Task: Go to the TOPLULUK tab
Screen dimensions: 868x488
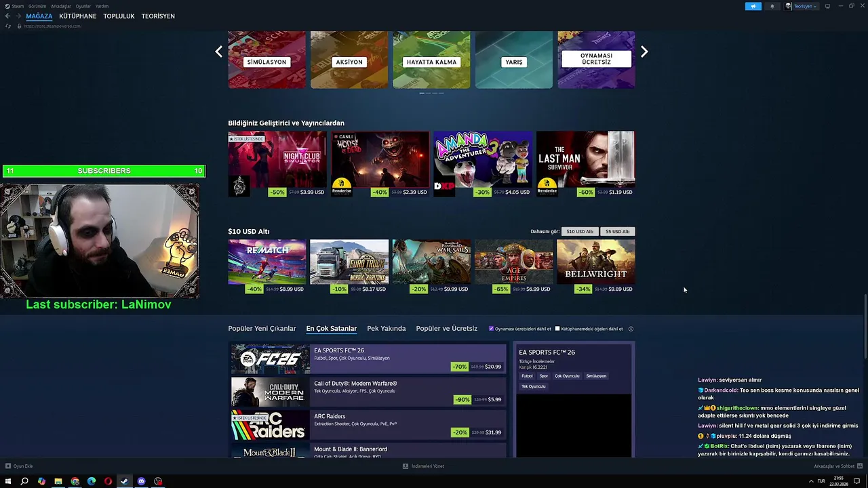Action: 119,16
